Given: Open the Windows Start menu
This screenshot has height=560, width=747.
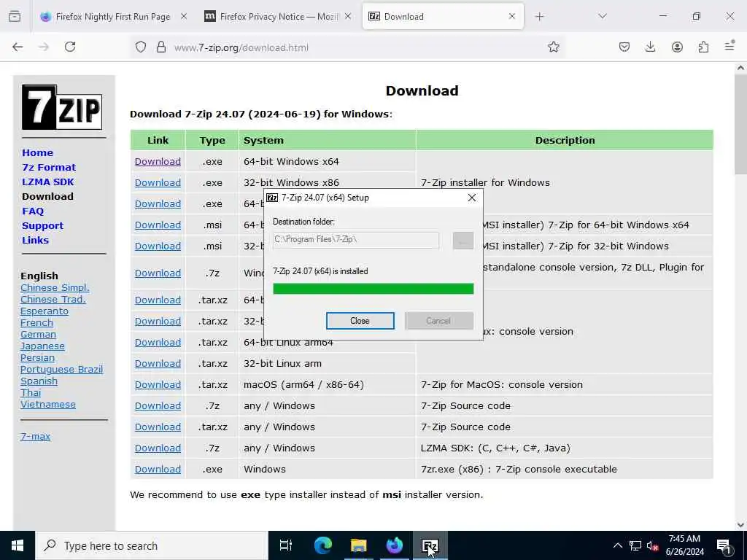Looking at the screenshot, I should click(x=18, y=545).
